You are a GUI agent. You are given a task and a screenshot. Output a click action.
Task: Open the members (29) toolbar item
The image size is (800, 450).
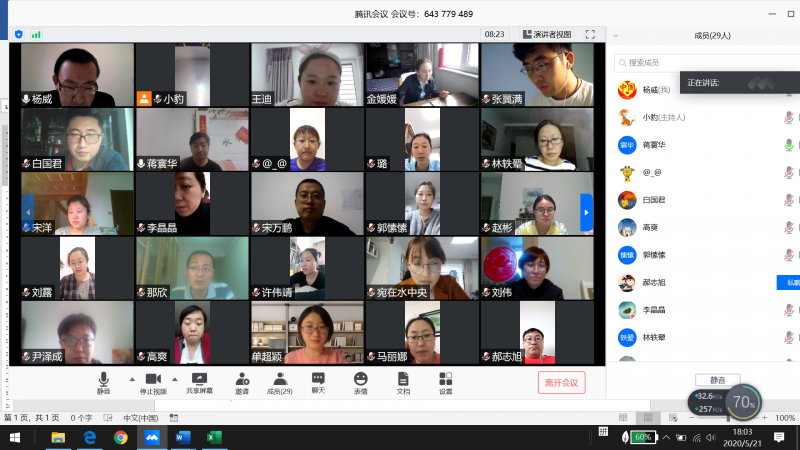280,382
